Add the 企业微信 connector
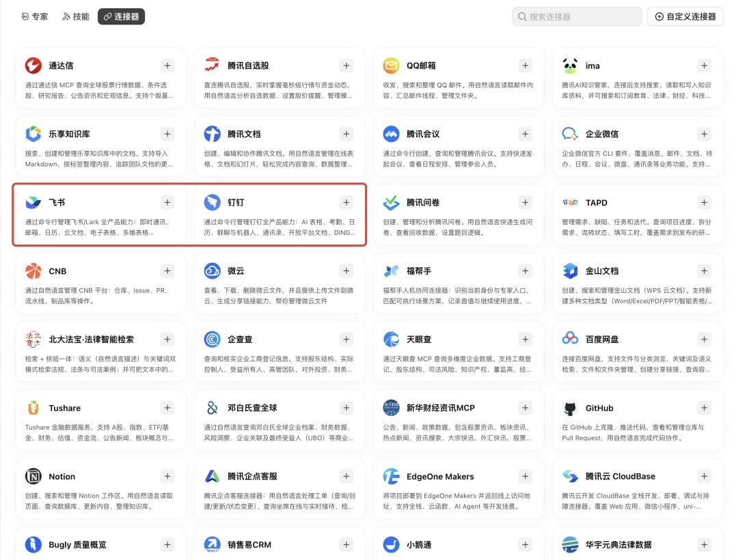 (x=704, y=134)
